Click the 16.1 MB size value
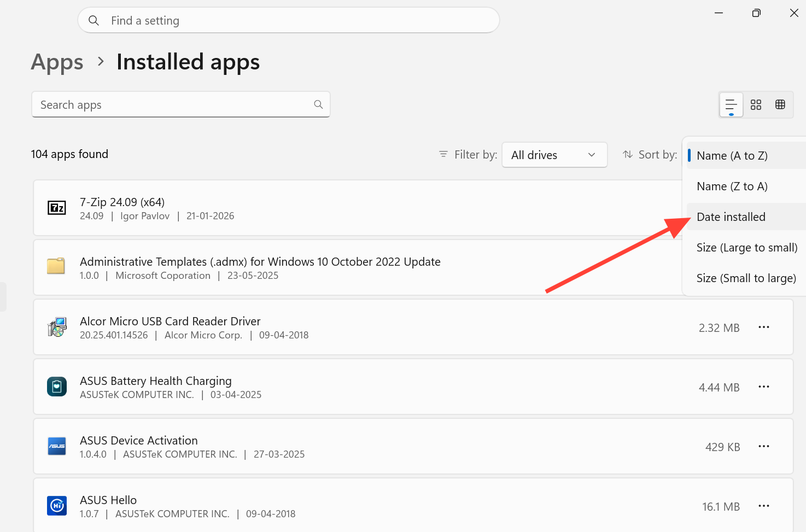806x532 pixels. coord(721,507)
